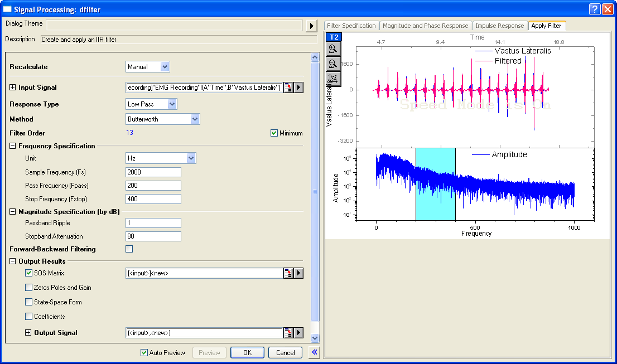Screen dimensions: 617x364
Task: Open the Response Type dropdown
Action: [x=172, y=104]
